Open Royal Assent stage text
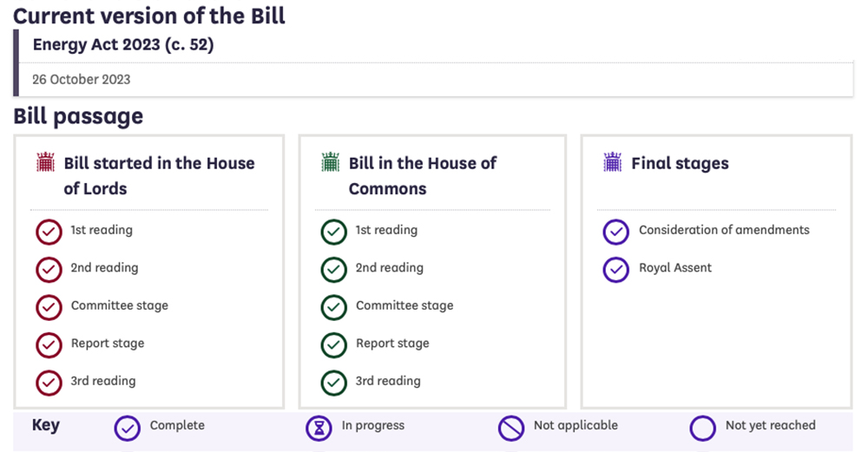 (x=675, y=268)
